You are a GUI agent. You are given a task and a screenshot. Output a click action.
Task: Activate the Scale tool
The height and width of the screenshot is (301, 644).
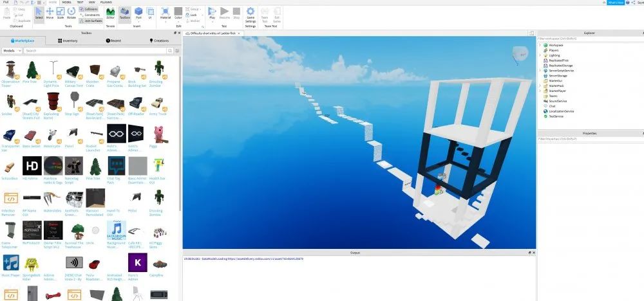pyautogui.click(x=61, y=13)
